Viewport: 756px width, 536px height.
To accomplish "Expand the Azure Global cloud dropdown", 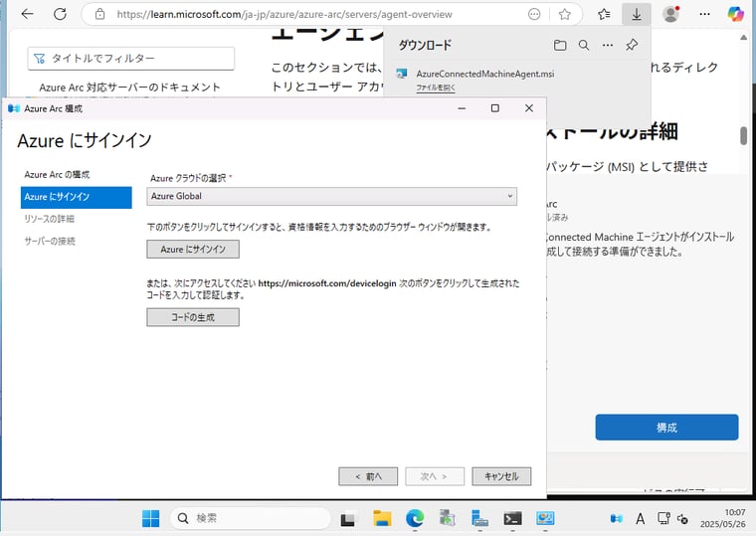I will coord(331,196).
